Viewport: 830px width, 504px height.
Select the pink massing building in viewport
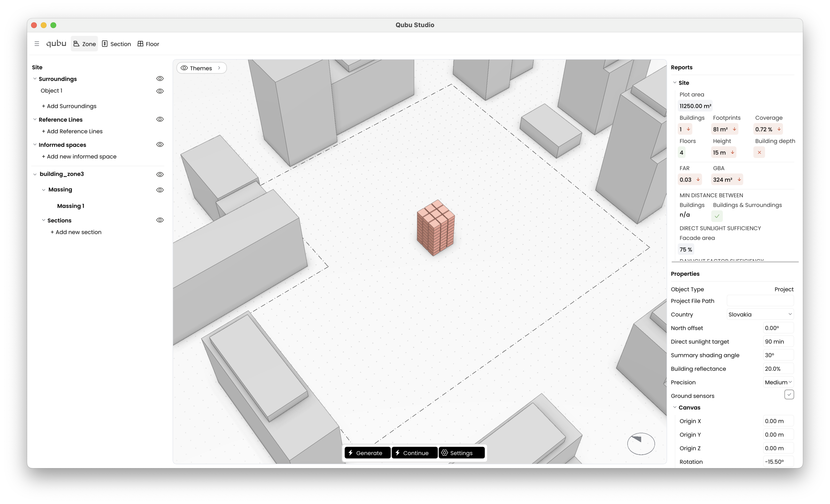click(436, 228)
